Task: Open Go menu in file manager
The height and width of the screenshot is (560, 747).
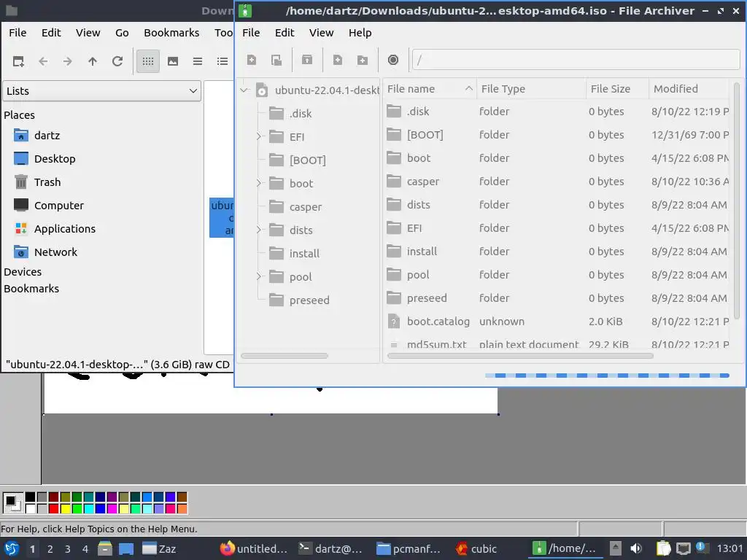Action: (122, 33)
